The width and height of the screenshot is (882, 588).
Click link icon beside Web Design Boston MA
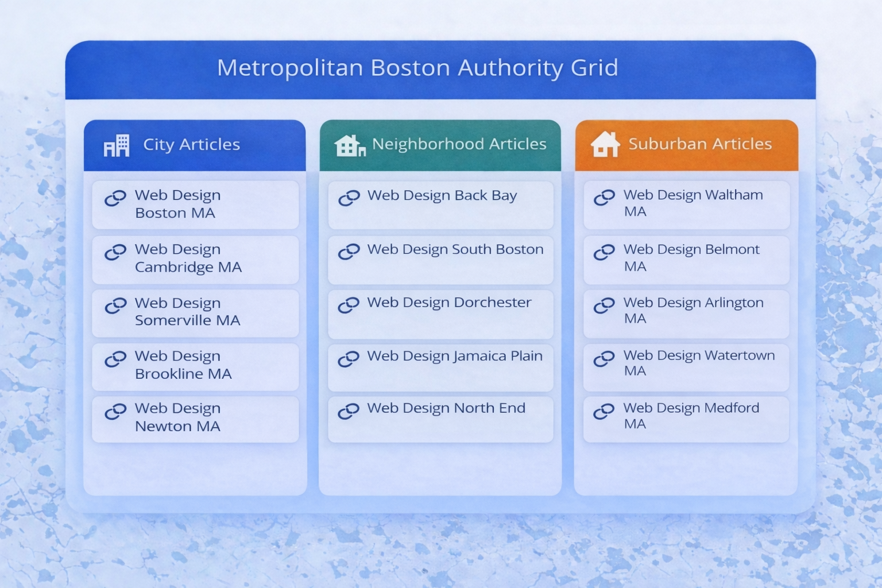coord(115,199)
